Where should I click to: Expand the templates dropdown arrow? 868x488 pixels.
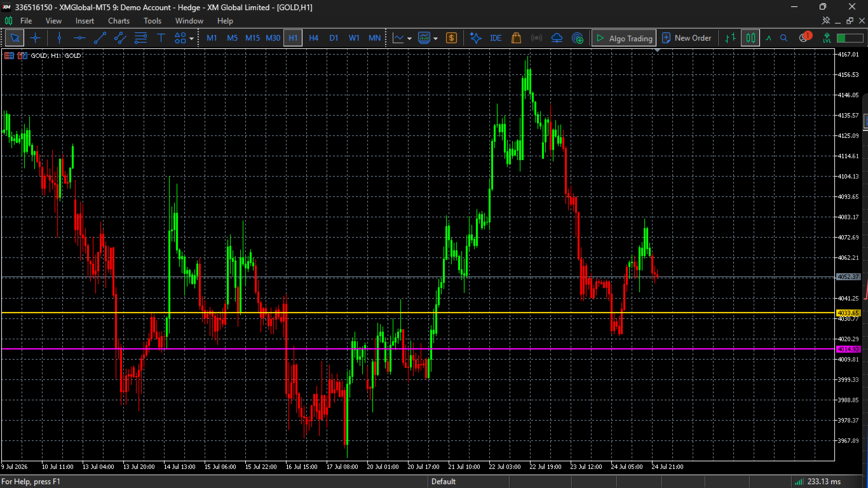point(436,38)
